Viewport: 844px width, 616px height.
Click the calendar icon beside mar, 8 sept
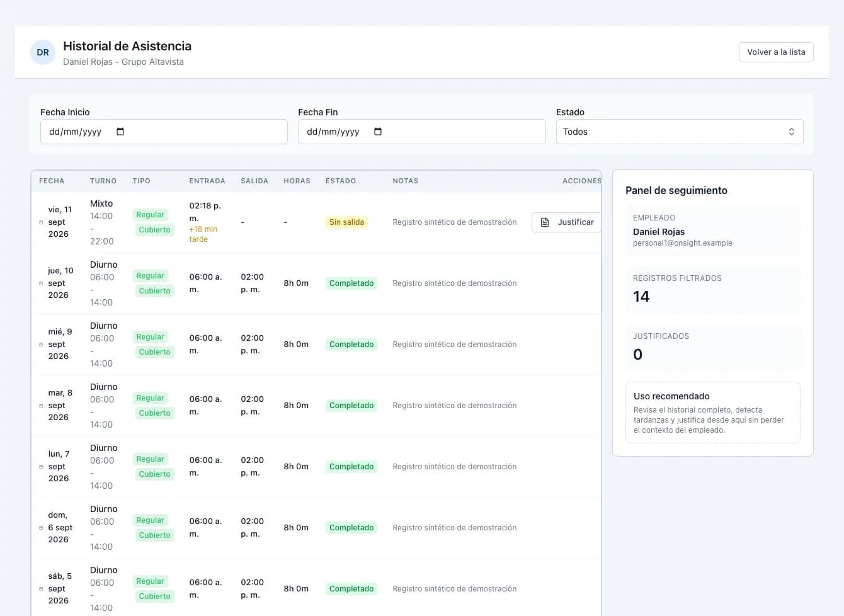click(42, 406)
